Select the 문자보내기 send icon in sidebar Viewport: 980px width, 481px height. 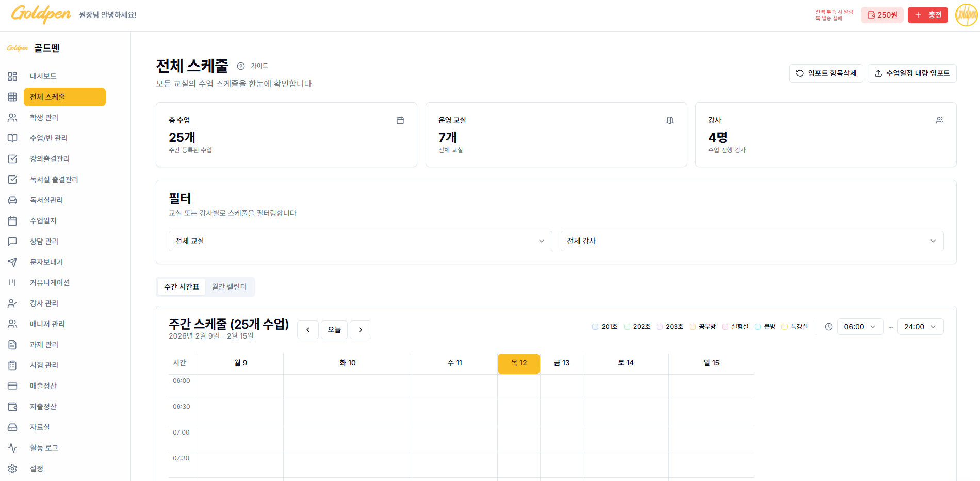click(x=12, y=262)
